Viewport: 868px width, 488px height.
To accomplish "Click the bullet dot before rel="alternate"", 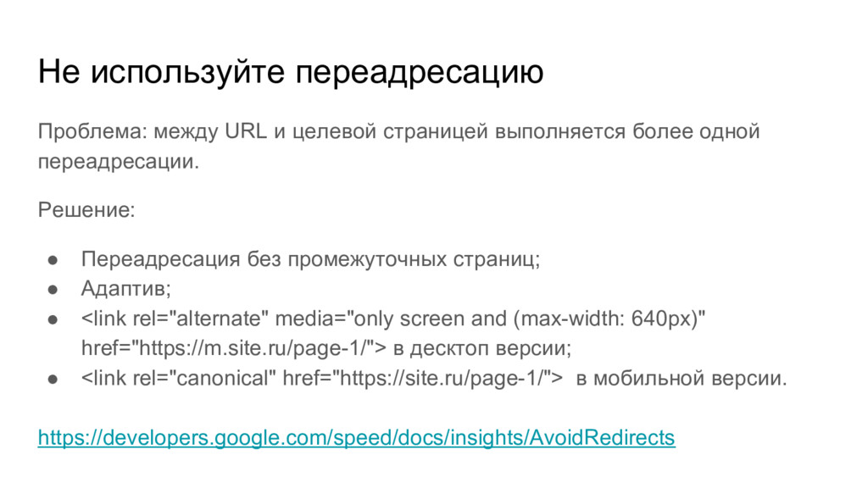I will [53, 319].
